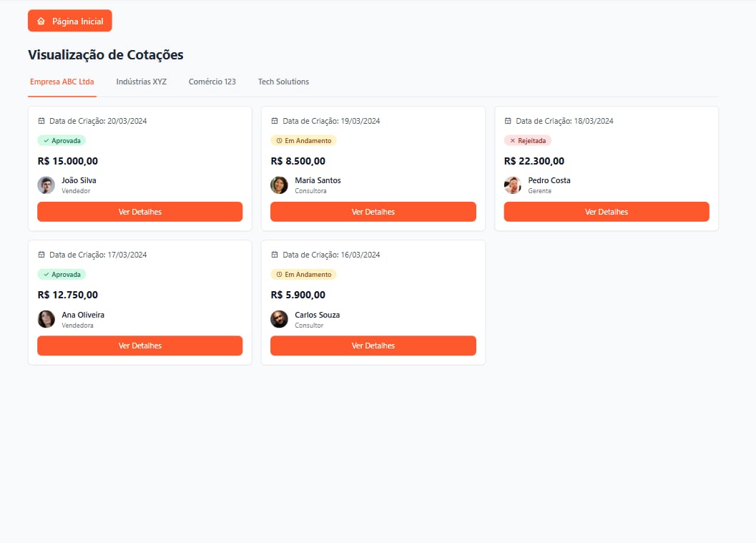Click the Rejeitada status badge

point(528,141)
